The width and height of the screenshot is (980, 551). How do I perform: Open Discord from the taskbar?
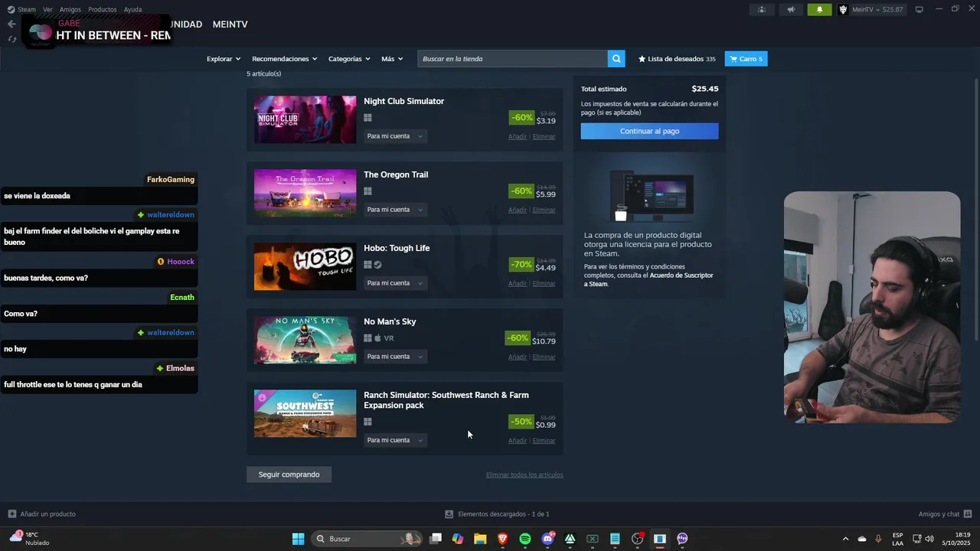pyautogui.click(x=547, y=539)
